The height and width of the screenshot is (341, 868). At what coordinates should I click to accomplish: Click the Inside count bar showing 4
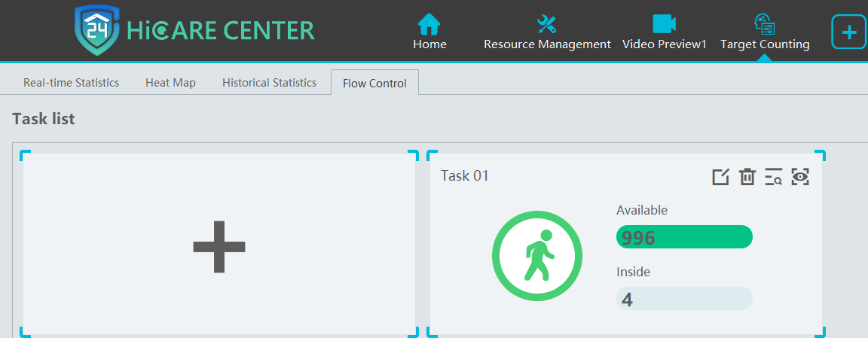point(684,299)
